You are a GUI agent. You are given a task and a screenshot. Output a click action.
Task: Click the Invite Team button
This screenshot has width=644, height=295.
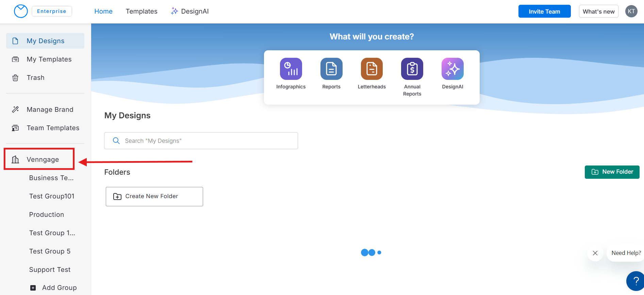544,11
